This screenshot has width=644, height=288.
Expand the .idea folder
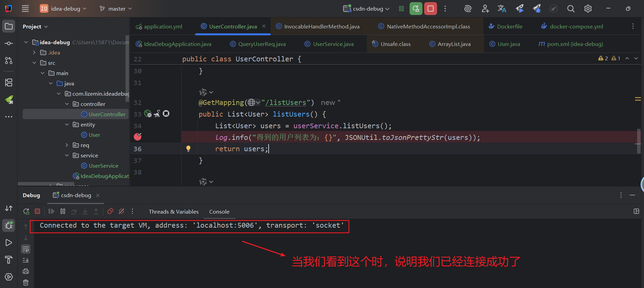point(34,52)
